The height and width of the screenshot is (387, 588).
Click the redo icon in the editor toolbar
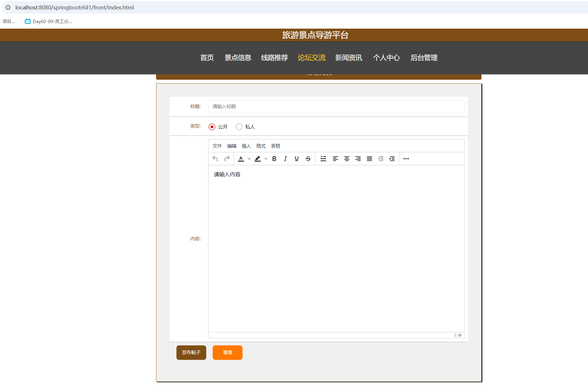(227, 159)
